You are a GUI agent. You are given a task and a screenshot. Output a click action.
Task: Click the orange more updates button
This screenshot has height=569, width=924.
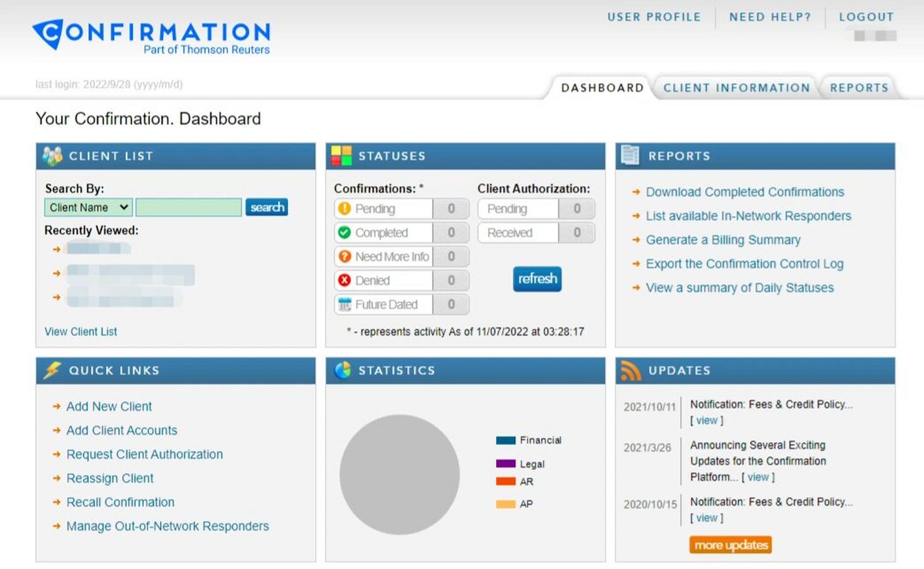[730, 545]
